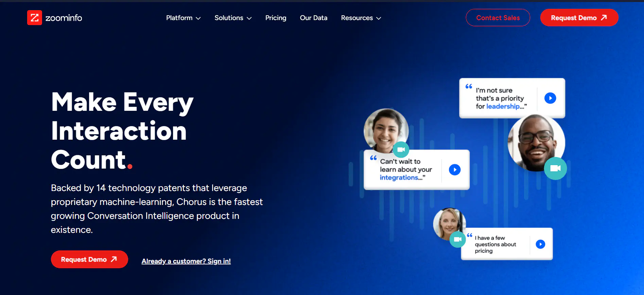Click the blue word "integrations" in the quote
The width and height of the screenshot is (644, 295).
399,177
